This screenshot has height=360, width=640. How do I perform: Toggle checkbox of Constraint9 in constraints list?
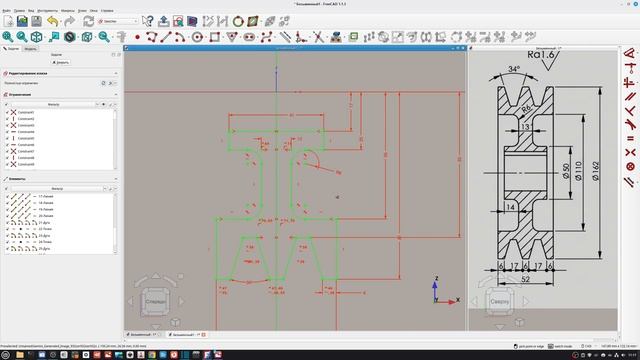click(x=7, y=164)
